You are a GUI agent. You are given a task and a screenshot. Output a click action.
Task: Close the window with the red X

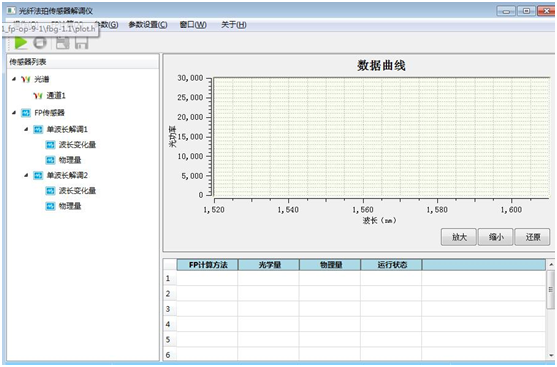coord(546,11)
